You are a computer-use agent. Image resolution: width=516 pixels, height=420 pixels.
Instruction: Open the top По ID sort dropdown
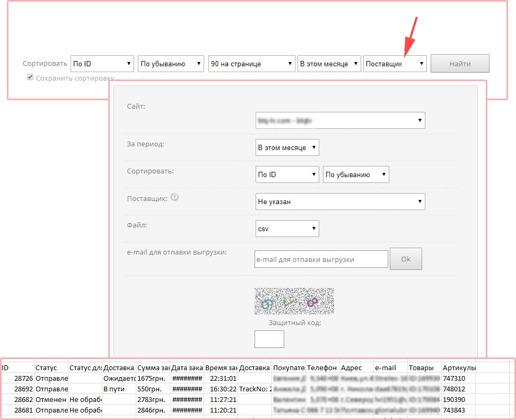(102, 64)
